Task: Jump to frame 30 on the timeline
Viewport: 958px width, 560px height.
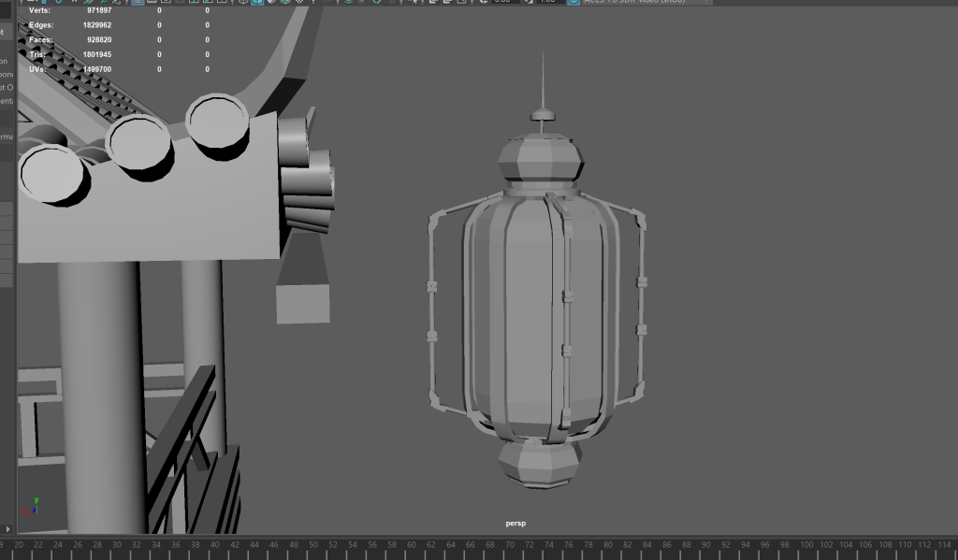Action: coord(117,545)
